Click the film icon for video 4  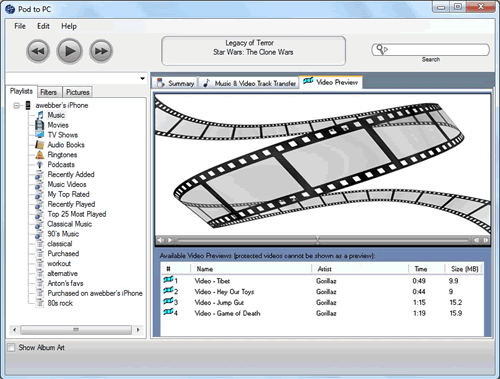pos(168,312)
